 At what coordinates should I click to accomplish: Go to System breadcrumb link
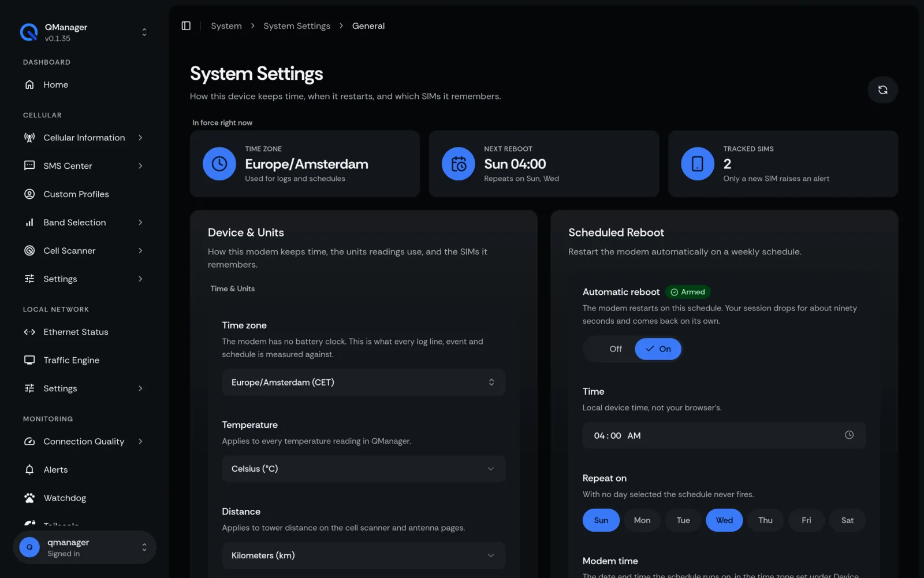point(226,26)
